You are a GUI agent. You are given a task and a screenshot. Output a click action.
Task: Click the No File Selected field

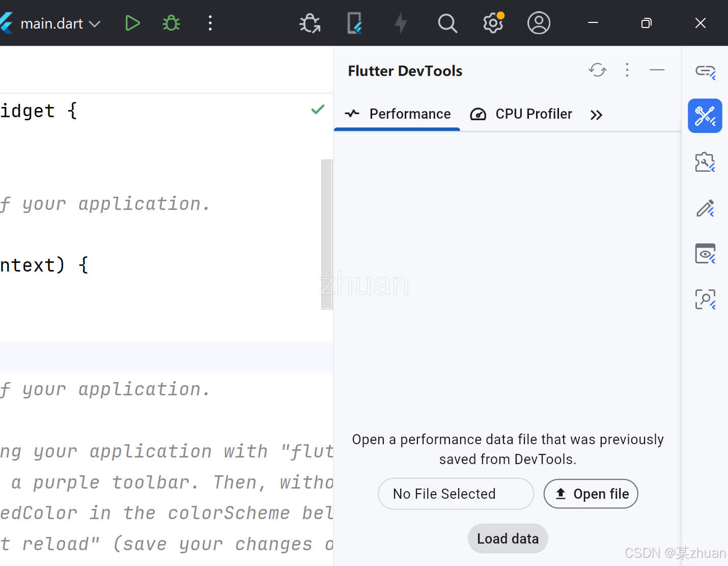click(456, 494)
